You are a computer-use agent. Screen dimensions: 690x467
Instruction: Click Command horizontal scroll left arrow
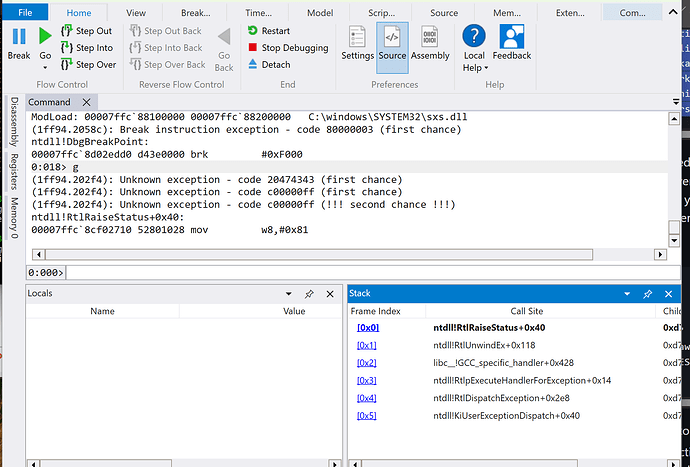tap(38, 254)
